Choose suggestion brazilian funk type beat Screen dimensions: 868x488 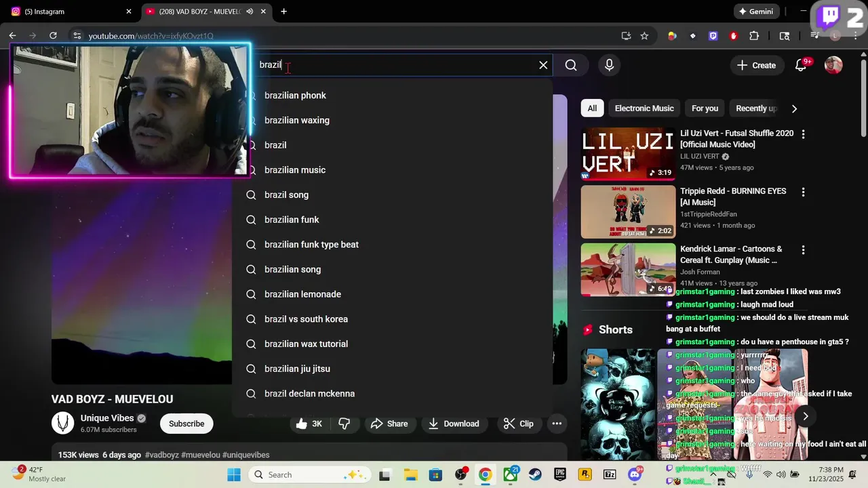click(x=392, y=245)
